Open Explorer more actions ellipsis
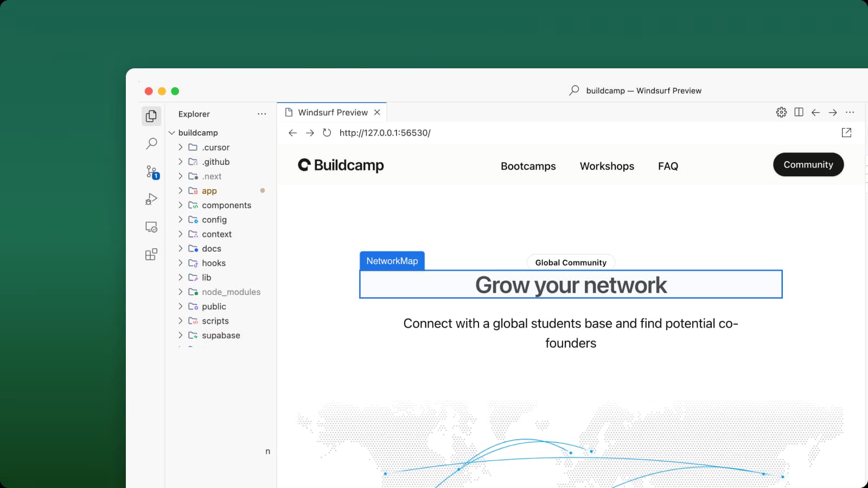868x488 pixels. coord(262,114)
